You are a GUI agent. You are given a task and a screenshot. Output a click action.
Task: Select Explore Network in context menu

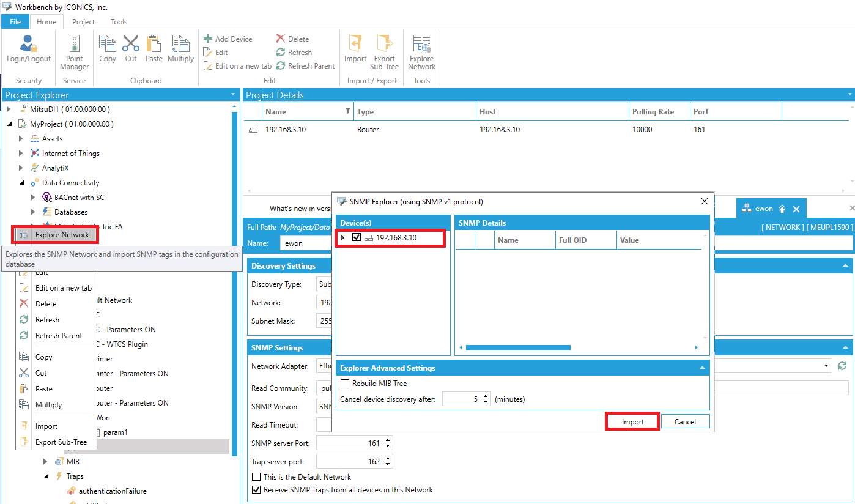pyautogui.click(x=55, y=234)
